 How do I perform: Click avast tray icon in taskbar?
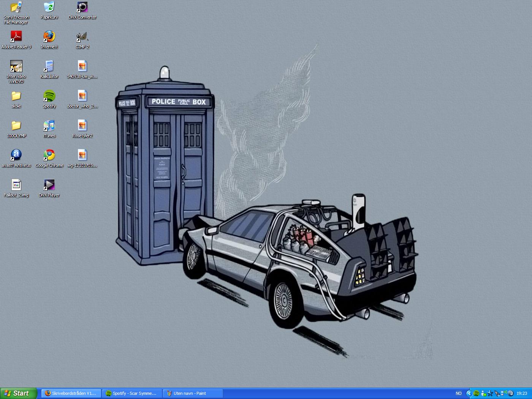point(511,393)
